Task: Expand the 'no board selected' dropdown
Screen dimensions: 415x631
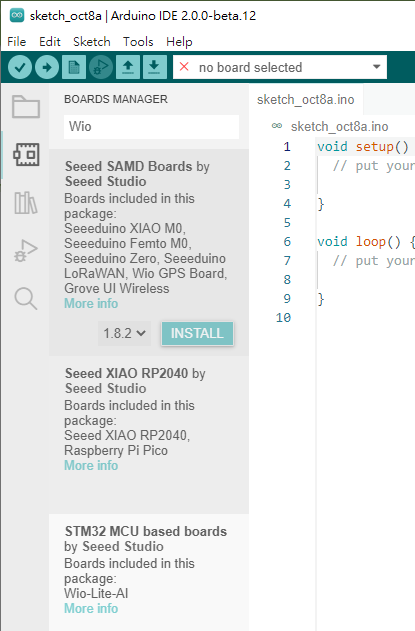Action: coord(280,67)
